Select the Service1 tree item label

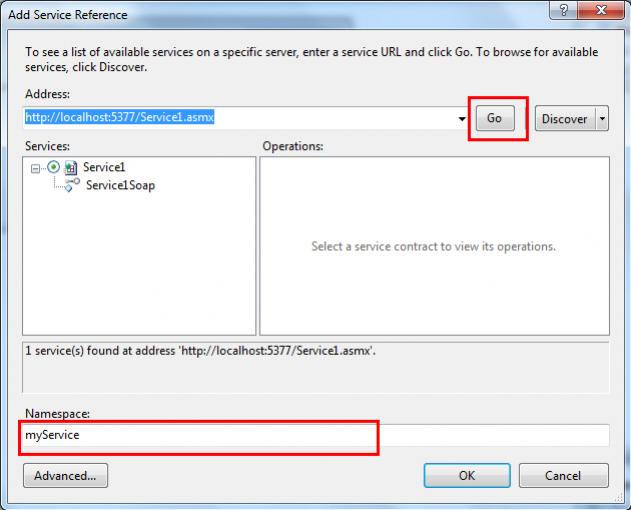[x=104, y=168]
